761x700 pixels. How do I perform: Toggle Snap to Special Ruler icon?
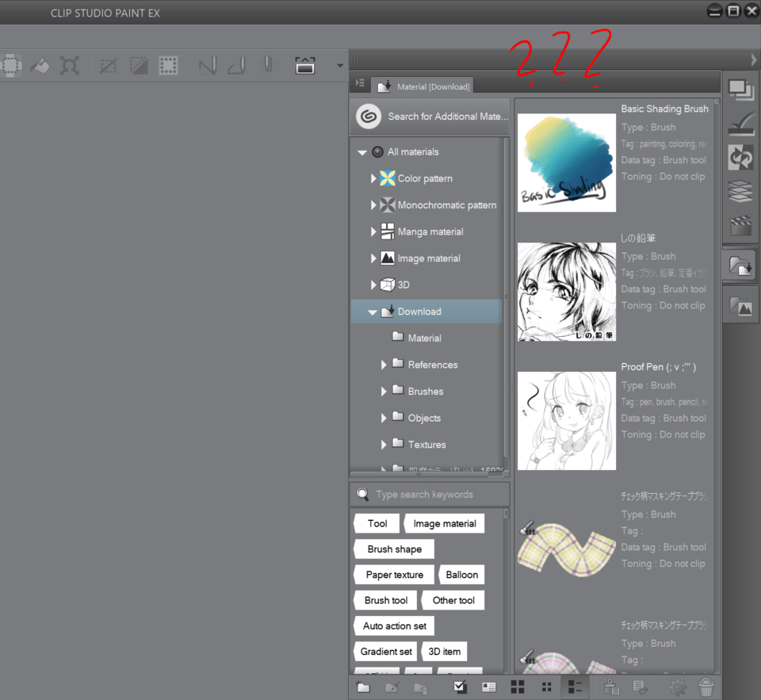[x=237, y=66]
